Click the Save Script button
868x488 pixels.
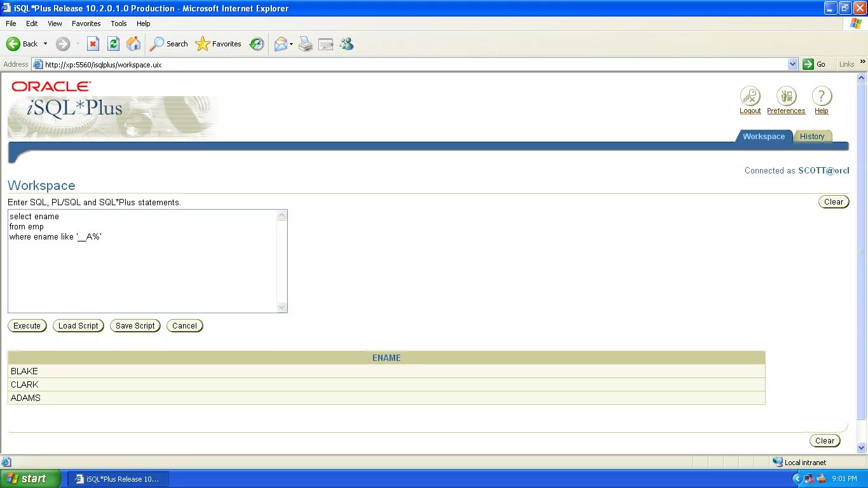135,326
